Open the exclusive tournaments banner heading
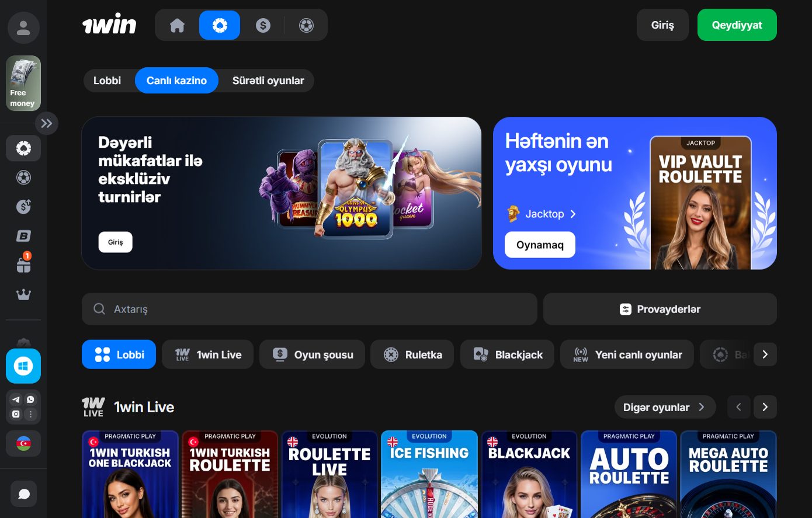812x518 pixels. pos(150,169)
